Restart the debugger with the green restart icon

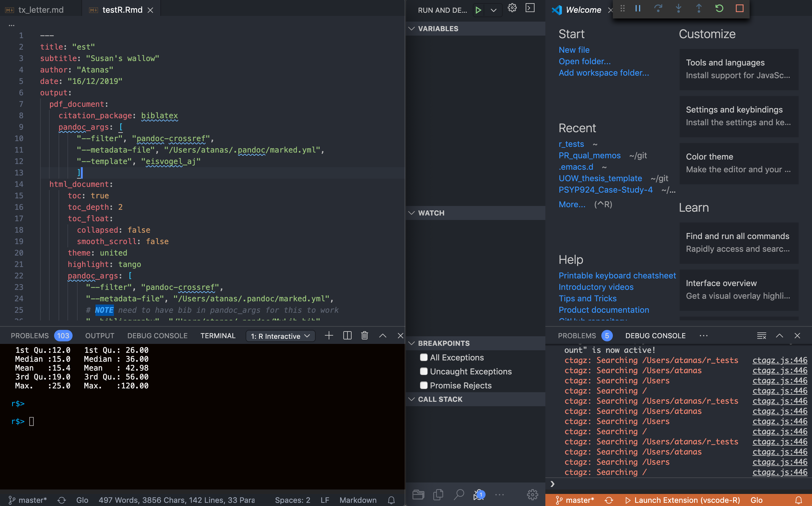(719, 8)
